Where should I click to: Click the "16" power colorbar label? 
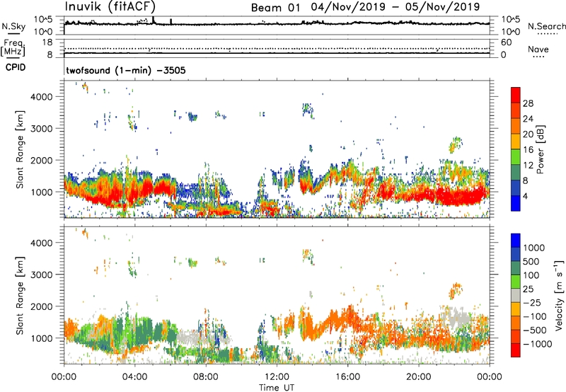(528, 150)
